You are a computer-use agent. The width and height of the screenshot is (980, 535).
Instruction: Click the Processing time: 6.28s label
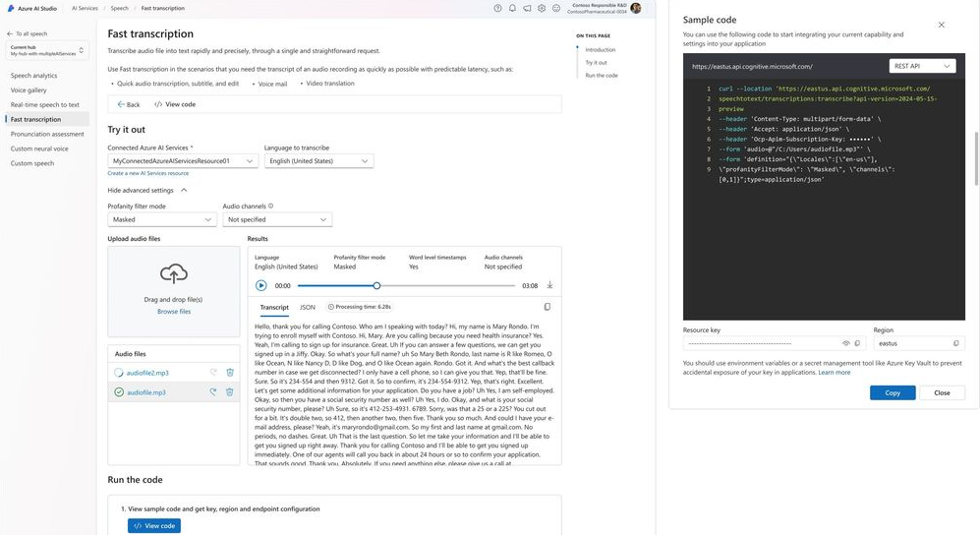click(360, 307)
